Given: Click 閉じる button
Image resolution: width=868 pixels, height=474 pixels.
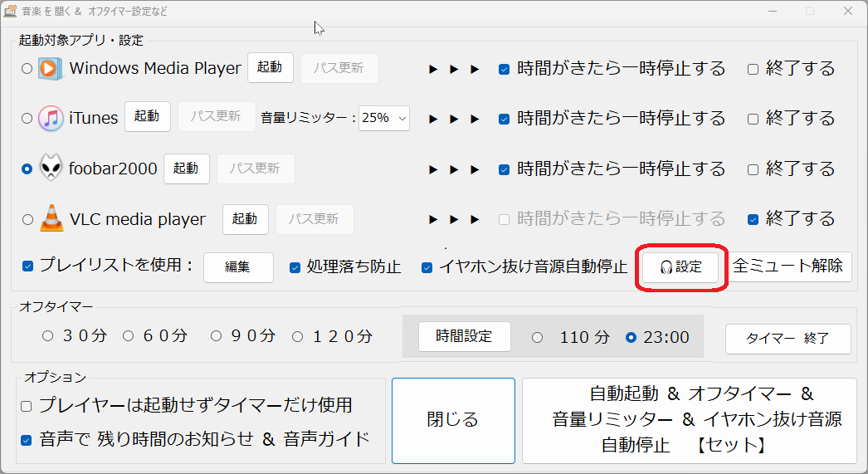Looking at the screenshot, I should (x=453, y=421).
